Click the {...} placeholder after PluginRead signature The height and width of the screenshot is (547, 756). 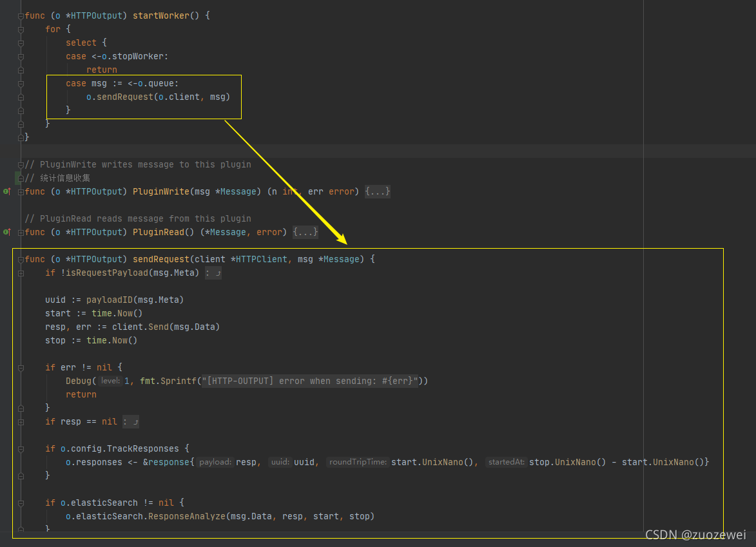(x=305, y=232)
